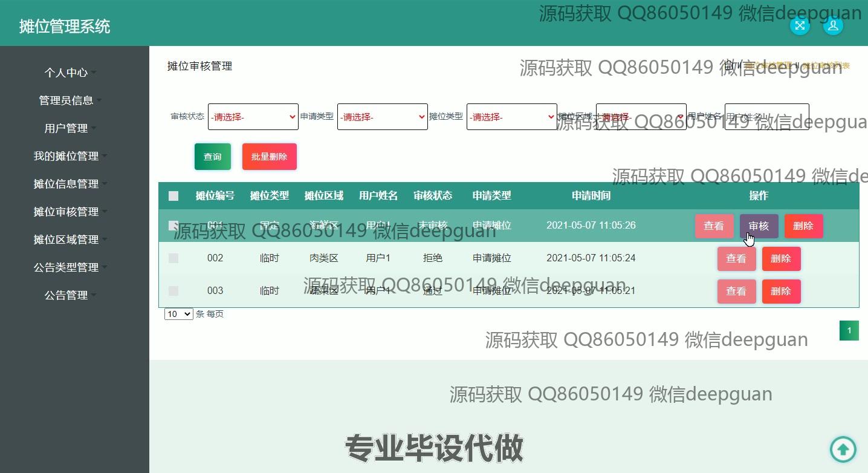Click the 批量删除 batch delete button
The width and height of the screenshot is (868, 473).
click(x=269, y=157)
